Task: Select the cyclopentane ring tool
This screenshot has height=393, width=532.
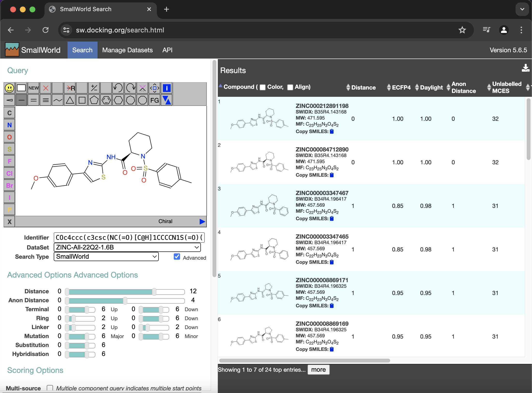Action: [94, 100]
